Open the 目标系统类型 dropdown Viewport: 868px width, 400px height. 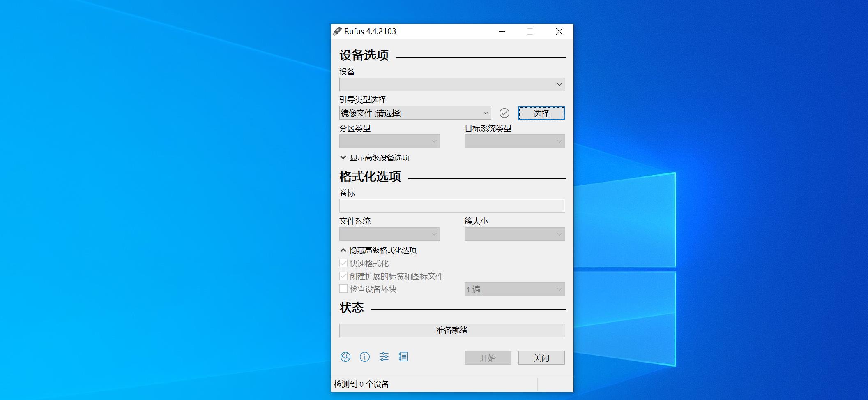coord(515,141)
